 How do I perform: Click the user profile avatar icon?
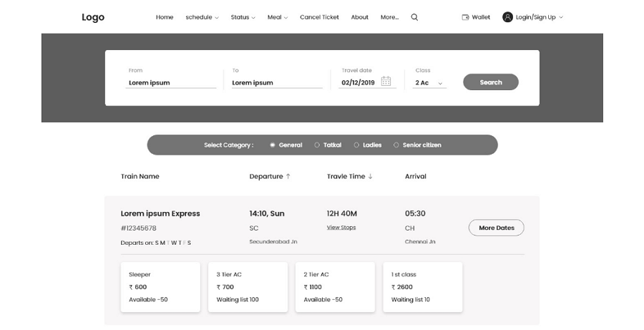tap(507, 17)
